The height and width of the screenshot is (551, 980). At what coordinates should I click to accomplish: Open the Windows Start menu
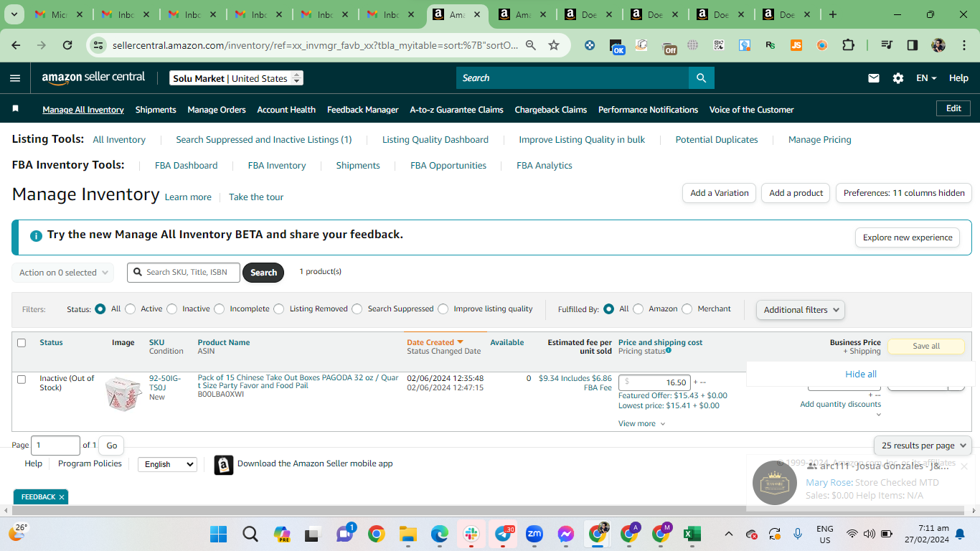coord(218,534)
